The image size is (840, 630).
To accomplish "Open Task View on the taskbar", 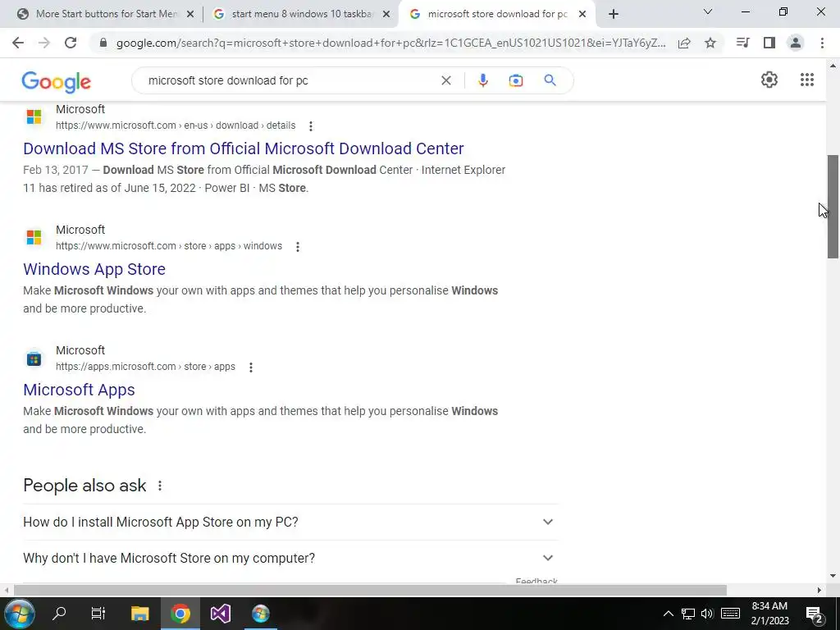I will point(98,614).
